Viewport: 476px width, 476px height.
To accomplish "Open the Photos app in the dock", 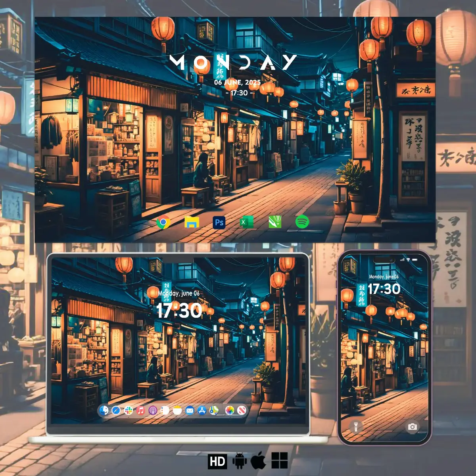I will click(x=229, y=411).
